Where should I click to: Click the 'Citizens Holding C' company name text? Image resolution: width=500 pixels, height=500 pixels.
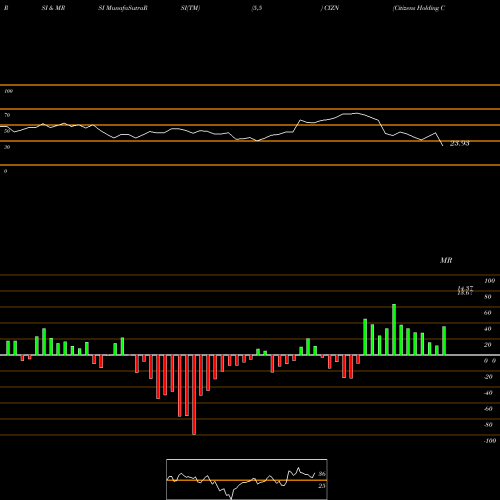[x=419, y=8]
